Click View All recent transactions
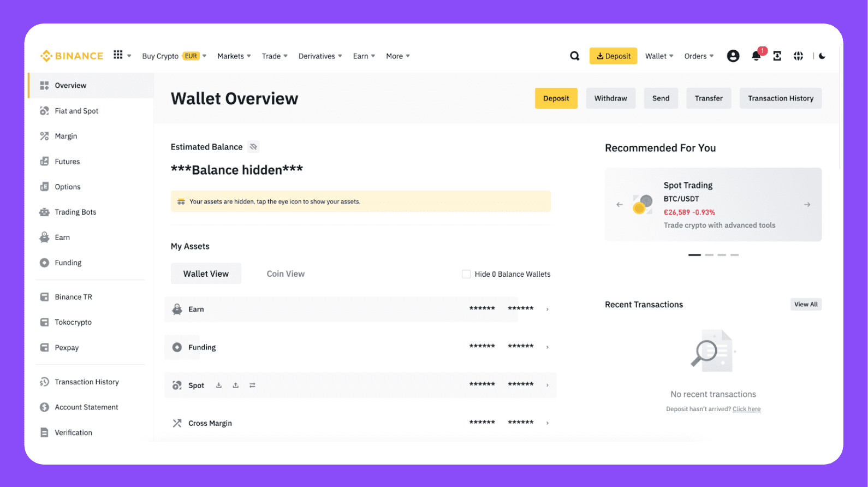This screenshot has width=868, height=487. point(806,305)
